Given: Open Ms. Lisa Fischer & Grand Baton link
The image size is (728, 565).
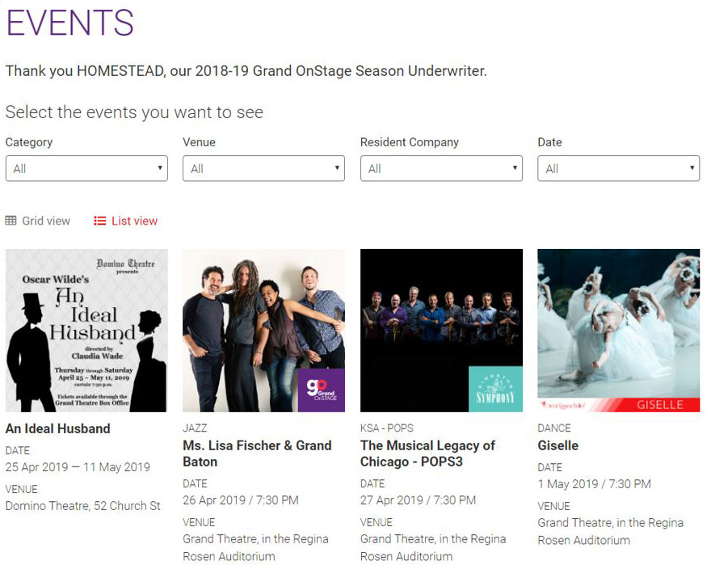Looking at the screenshot, I should 257,453.
